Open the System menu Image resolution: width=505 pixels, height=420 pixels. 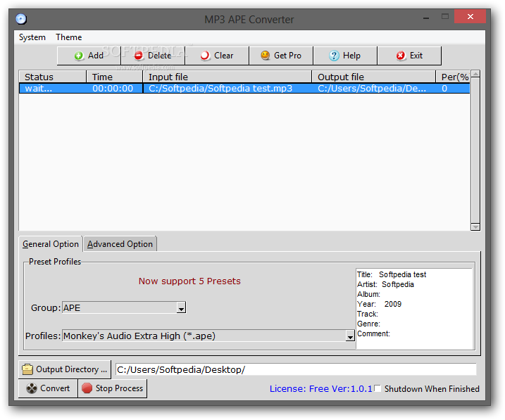point(32,37)
